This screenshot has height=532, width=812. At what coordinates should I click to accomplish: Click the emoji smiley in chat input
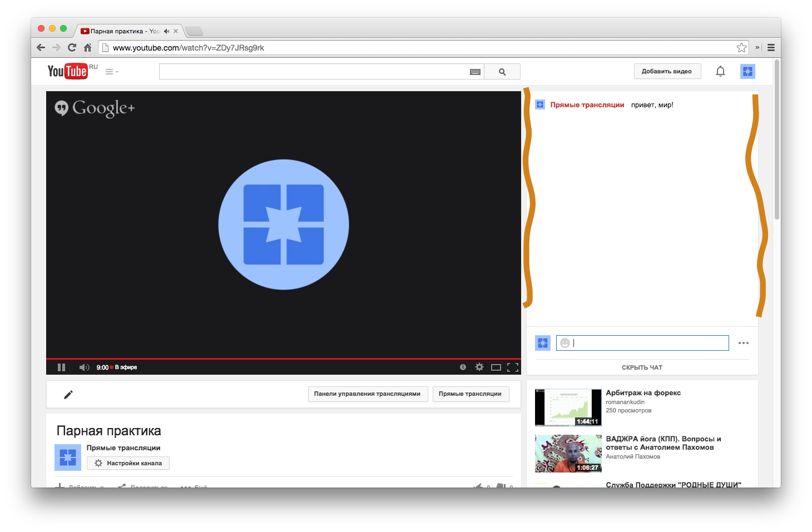pyautogui.click(x=565, y=343)
